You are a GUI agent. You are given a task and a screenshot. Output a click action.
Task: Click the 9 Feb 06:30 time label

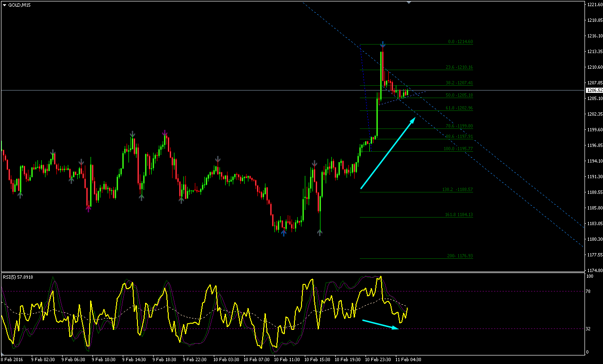click(73, 359)
